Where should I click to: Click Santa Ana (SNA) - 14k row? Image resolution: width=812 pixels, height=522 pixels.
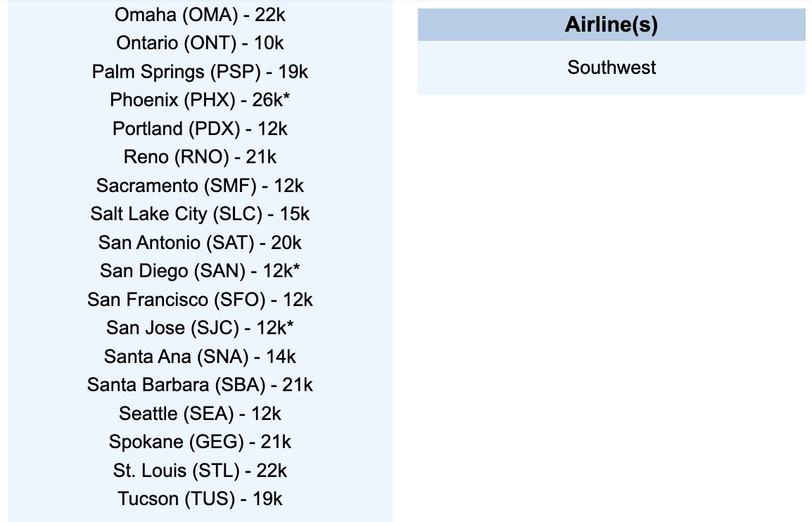tap(200, 357)
